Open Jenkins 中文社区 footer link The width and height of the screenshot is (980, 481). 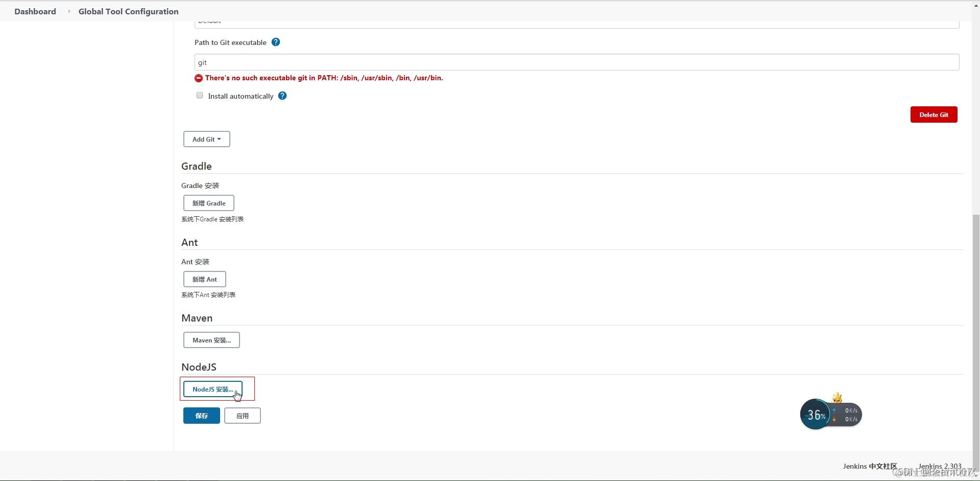click(x=870, y=466)
